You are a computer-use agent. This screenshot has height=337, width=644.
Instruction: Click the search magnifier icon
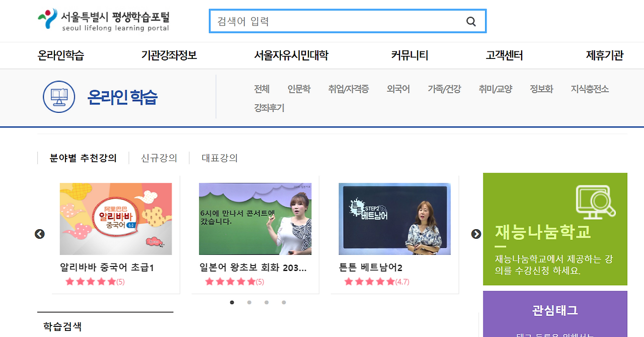point(471,21)
